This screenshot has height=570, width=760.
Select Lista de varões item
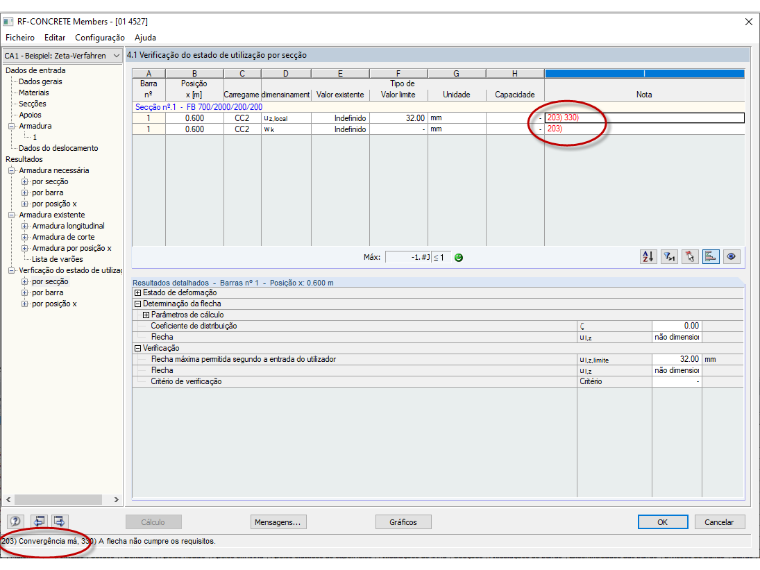pos(57,259)
